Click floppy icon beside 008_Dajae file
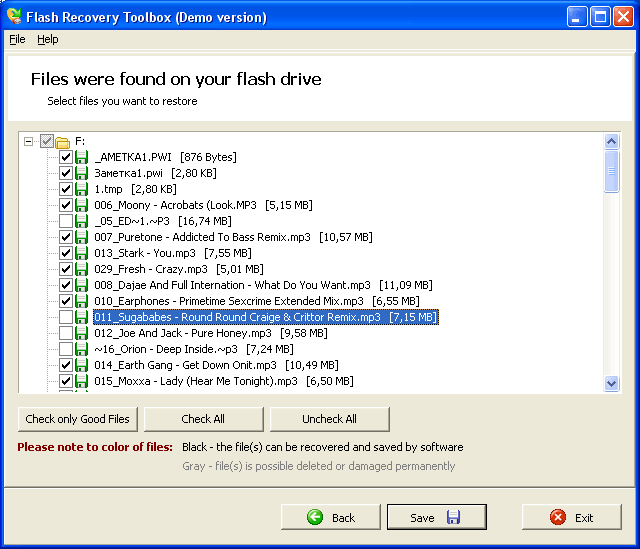Screen dimensions: 640x549 (82, 285)
